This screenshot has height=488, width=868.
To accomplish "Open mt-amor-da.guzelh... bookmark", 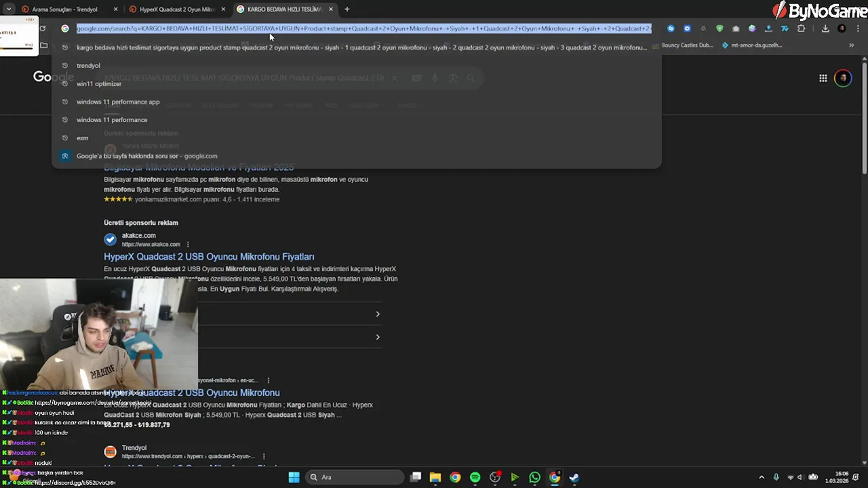I will tap(752, 45).
